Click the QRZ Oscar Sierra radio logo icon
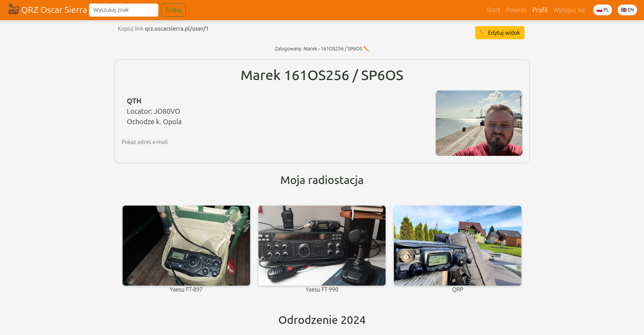This screenshot has width=644, height=335. tap(14, 9)
